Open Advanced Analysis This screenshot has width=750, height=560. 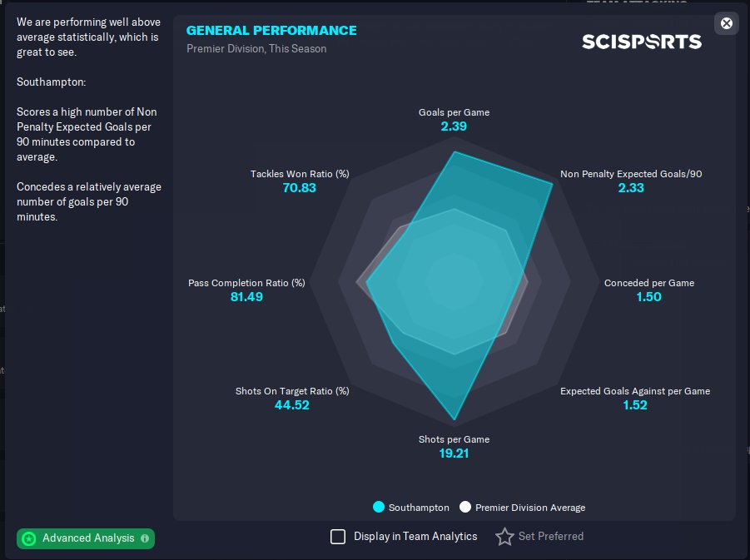[x=87, y=538]
